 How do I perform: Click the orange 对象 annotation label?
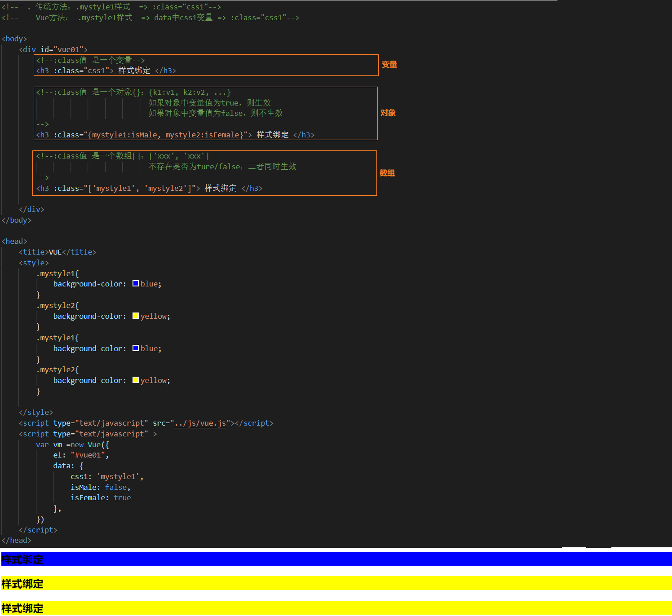(x=388, y=113)
